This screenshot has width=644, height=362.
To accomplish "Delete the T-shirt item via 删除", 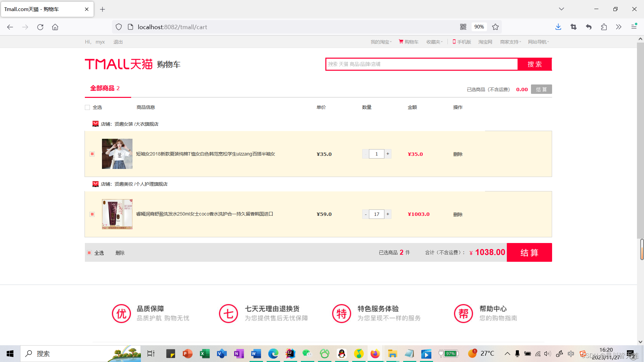I will (x=458, y=154).
